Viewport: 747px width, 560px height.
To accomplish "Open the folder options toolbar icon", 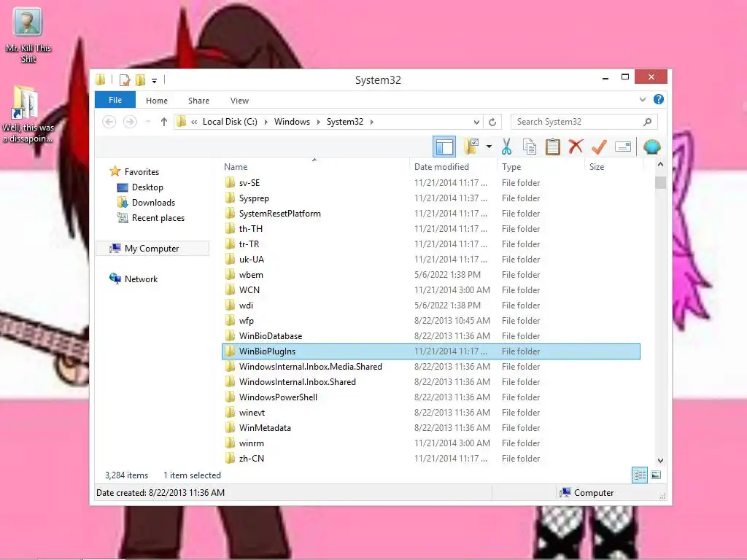I will point(471,147).
